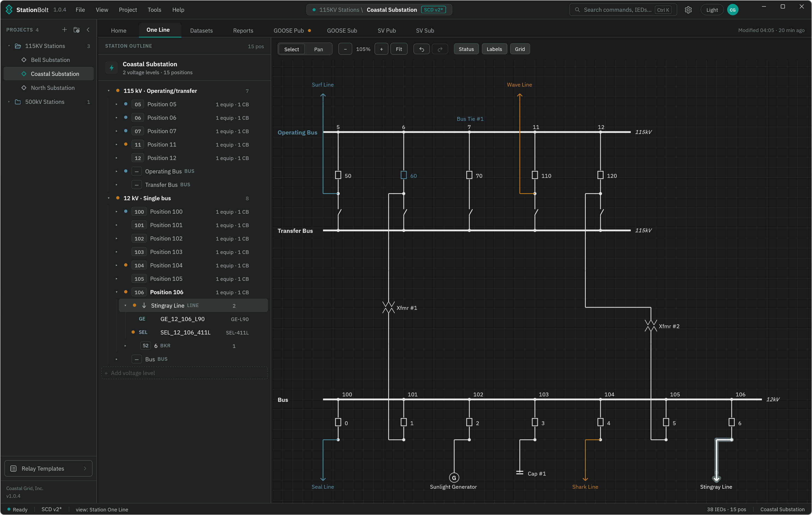
Task: Select the Xfmr #2 transformer symbol
Action: pos(651,326)
